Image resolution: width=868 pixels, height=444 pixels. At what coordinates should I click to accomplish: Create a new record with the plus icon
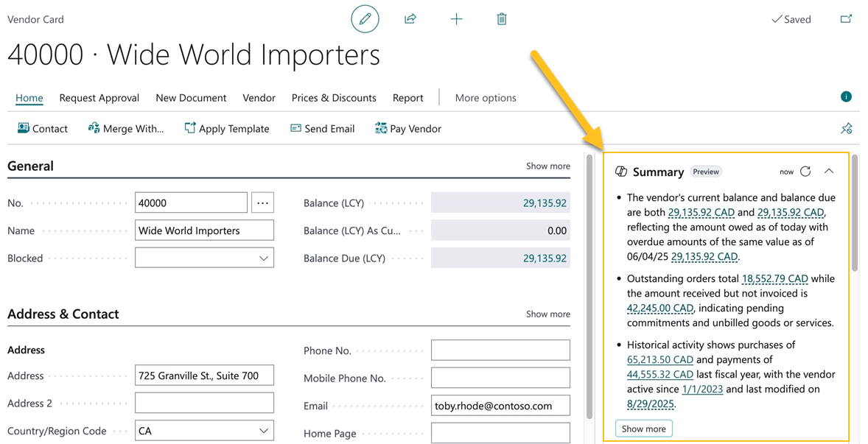(x=456, y=19)
